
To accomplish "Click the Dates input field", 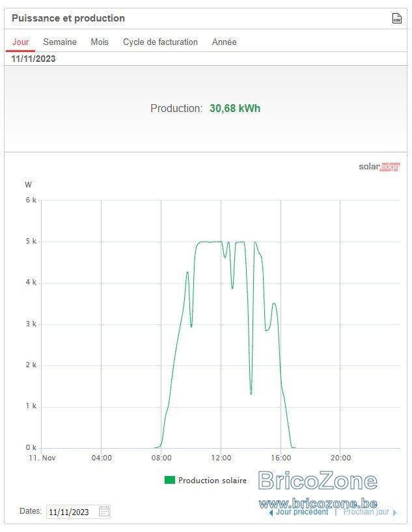I will coord(78,512).
